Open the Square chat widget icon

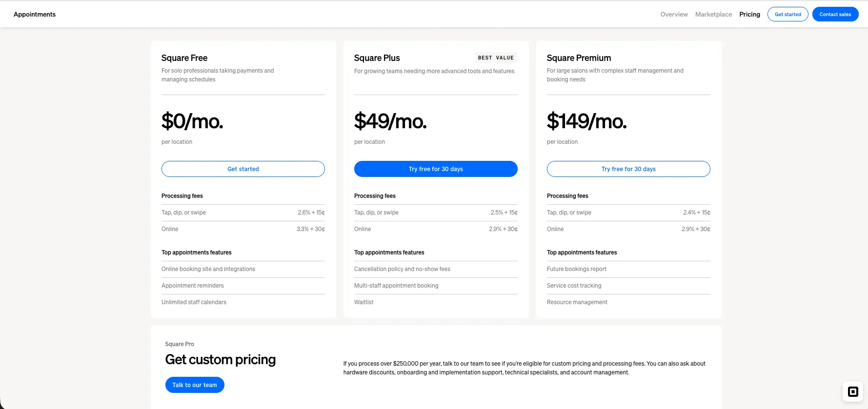[x=853, y=391]
